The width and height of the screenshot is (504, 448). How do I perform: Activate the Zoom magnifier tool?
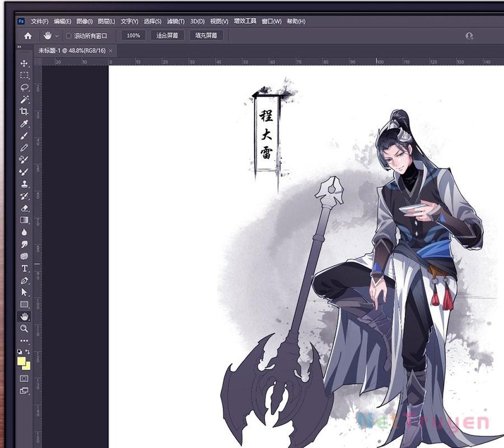coord(24,328)
